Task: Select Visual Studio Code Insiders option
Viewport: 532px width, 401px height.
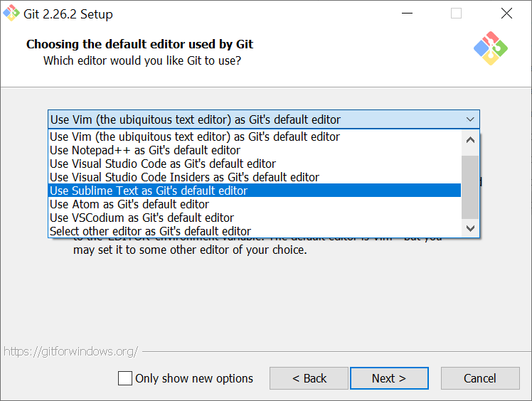Action: [255, 177]
